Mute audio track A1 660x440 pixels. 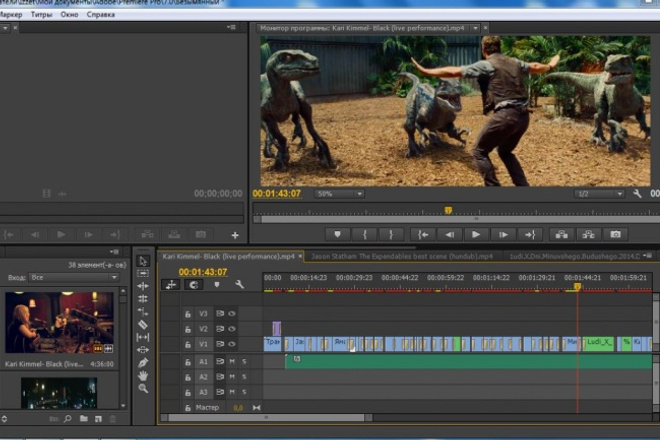(x=232, y=361)
